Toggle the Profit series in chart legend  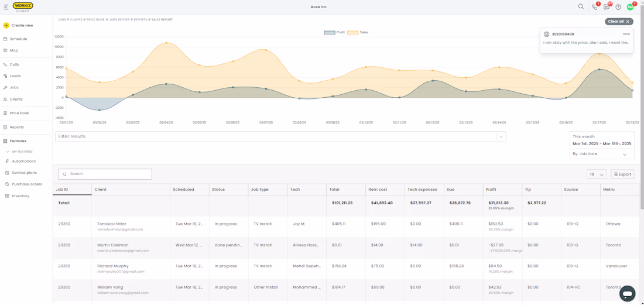[x=334, y=32]
